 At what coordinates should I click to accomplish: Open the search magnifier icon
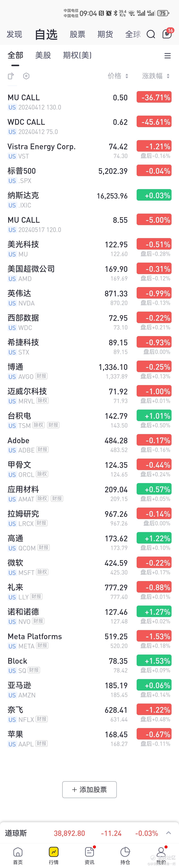coord(151,34)
